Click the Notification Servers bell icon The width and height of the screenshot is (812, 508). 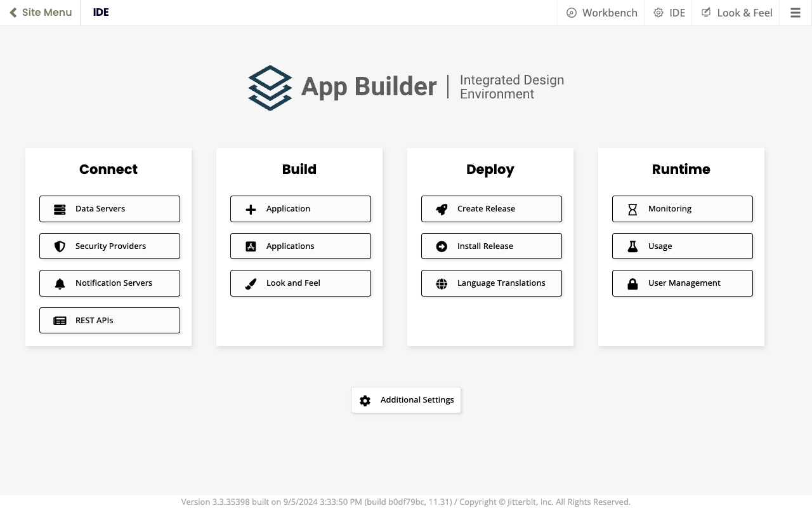pos(60,284)
